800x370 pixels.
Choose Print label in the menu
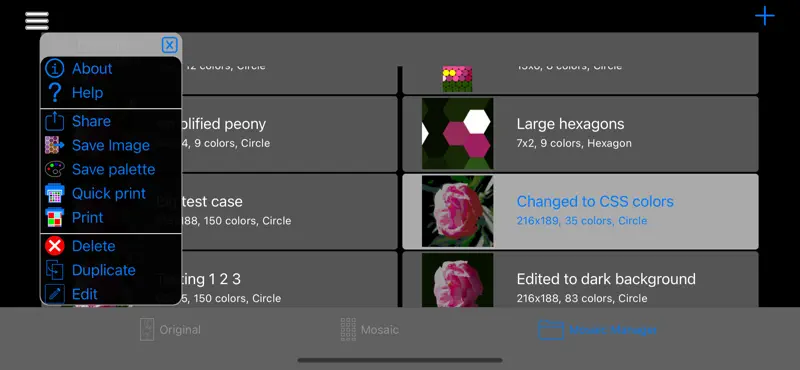[88, 217]
